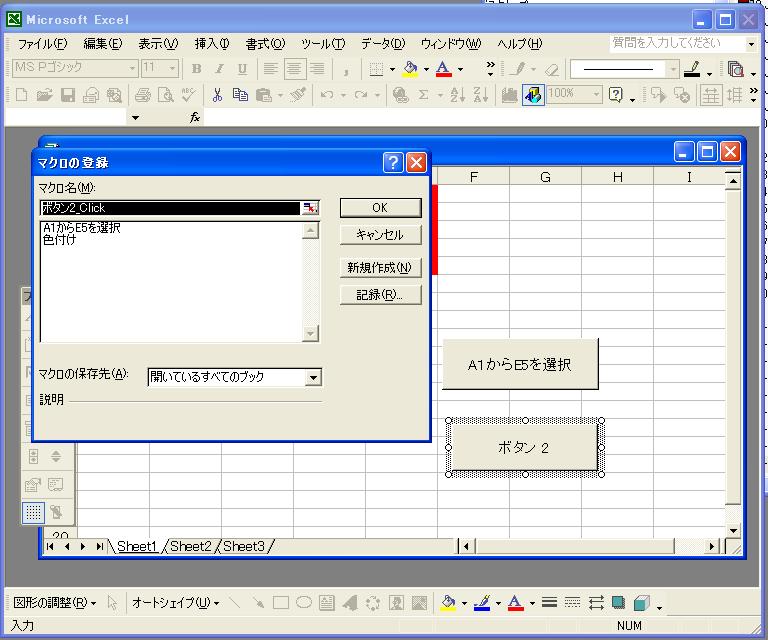
Task: Click the Line Color brush in Drawing toolbar
Action: tap(482, 603)
